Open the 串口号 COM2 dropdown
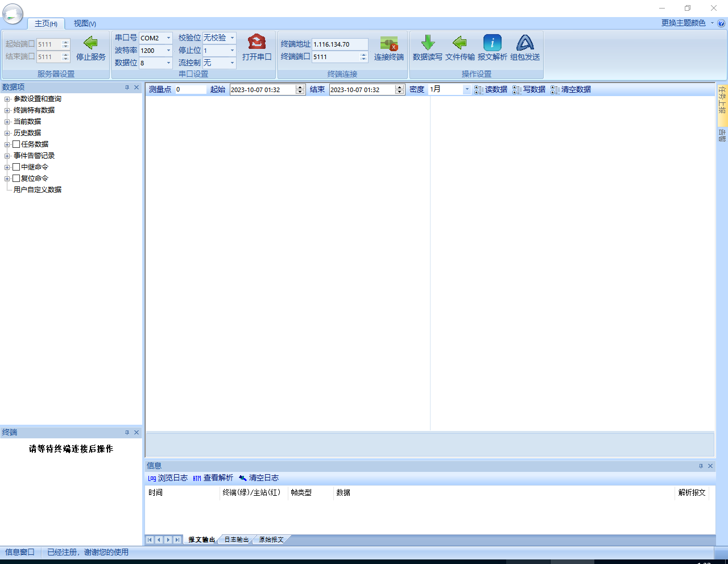 click(x=168, y=38)
